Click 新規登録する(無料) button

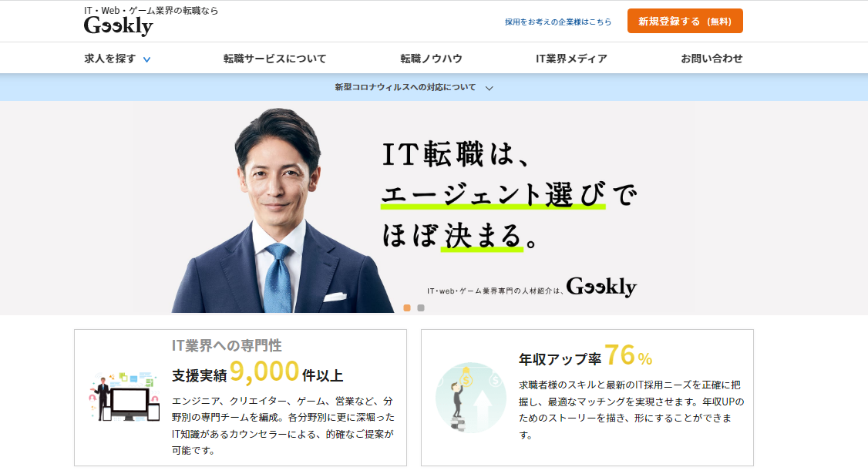click(685, 21)
